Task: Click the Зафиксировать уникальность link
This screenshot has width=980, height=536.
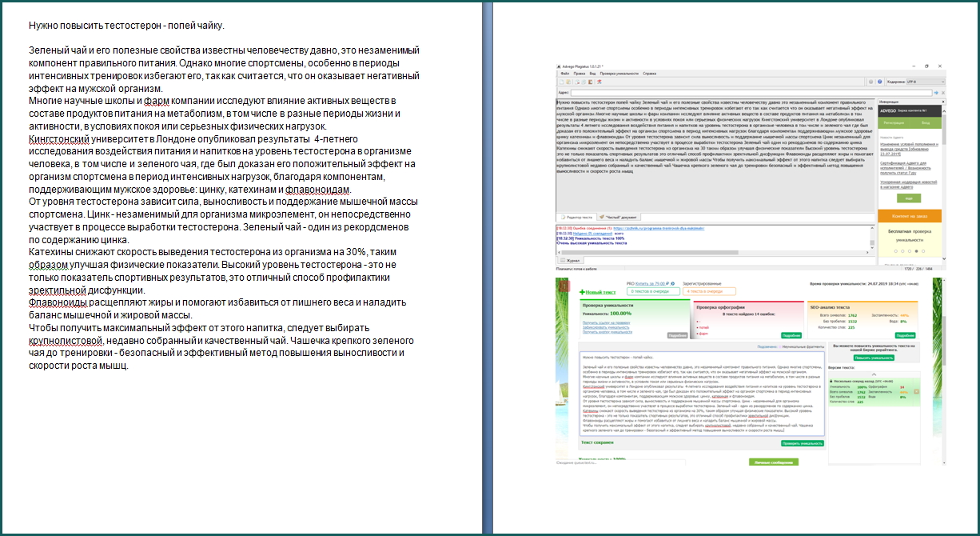Action: (606, 327)
